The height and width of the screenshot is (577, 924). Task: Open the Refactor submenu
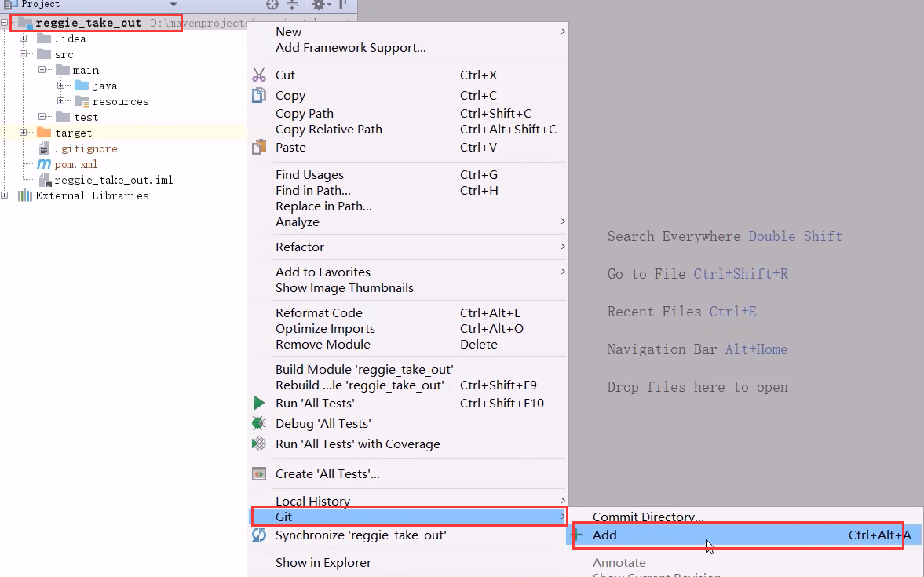pyautogui.click(x=300, y=247)
